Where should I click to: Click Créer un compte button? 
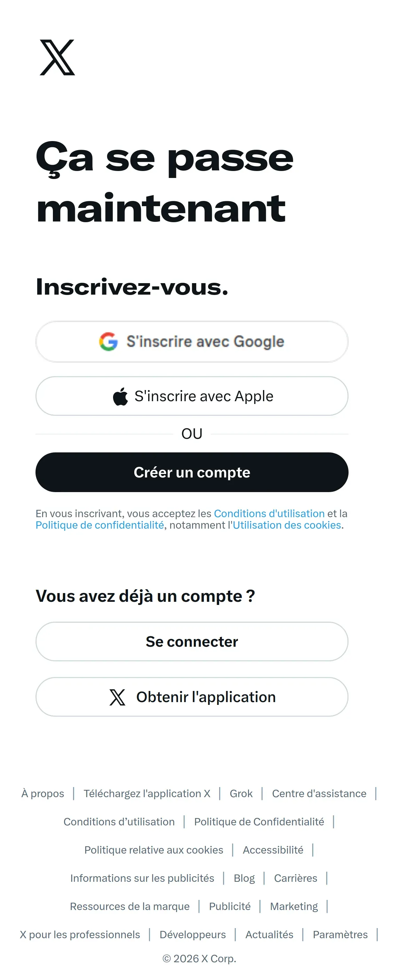[x=192, y=472]
